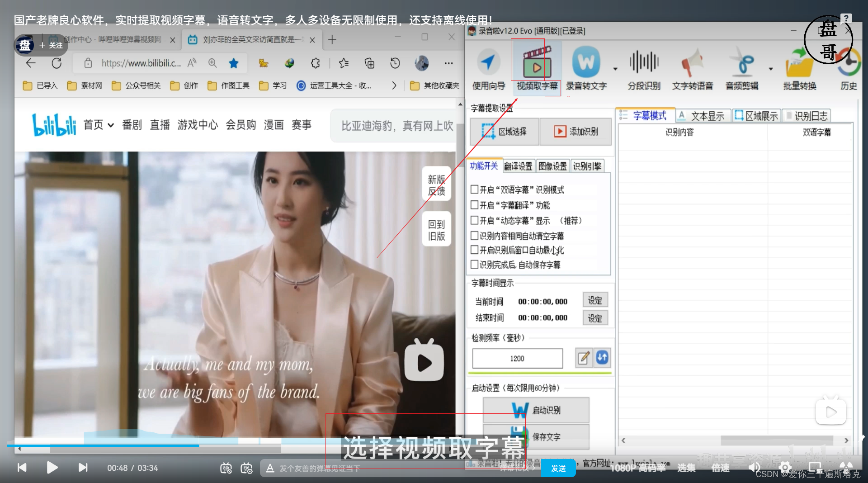Viewport: 868px width, 483px height.
Task: Click browser back arrow button
Action: pyautogui.click(x=30, y=63)
